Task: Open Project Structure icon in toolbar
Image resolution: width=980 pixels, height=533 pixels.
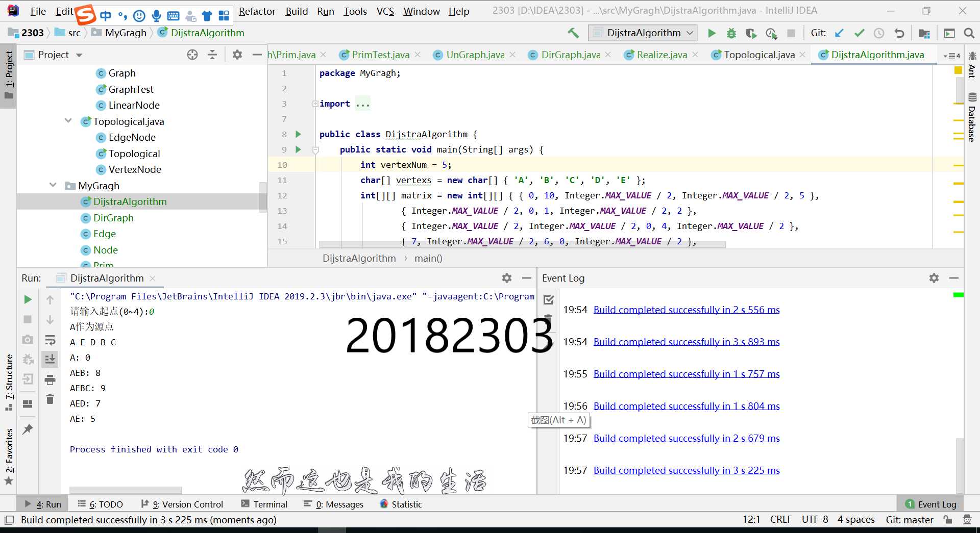Action: coord(924,33)
